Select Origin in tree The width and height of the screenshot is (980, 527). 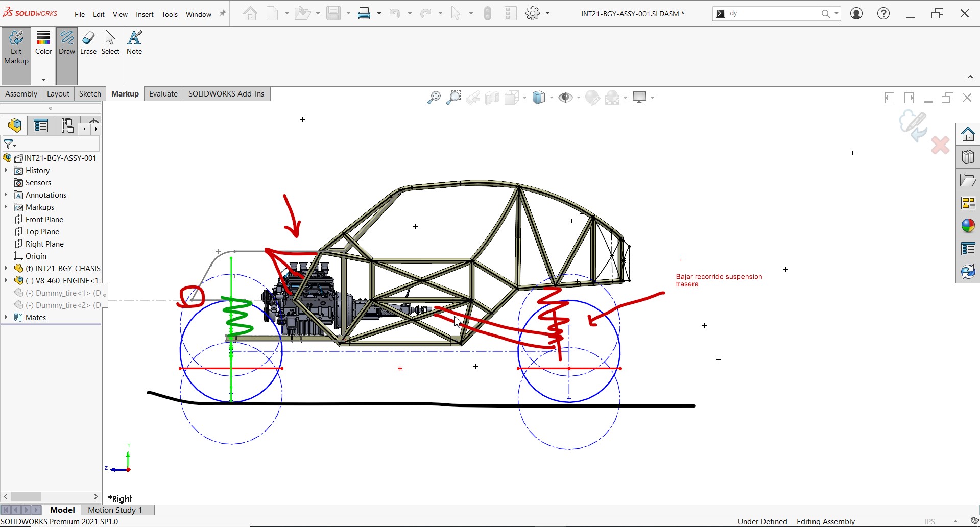tap(36, 256)
